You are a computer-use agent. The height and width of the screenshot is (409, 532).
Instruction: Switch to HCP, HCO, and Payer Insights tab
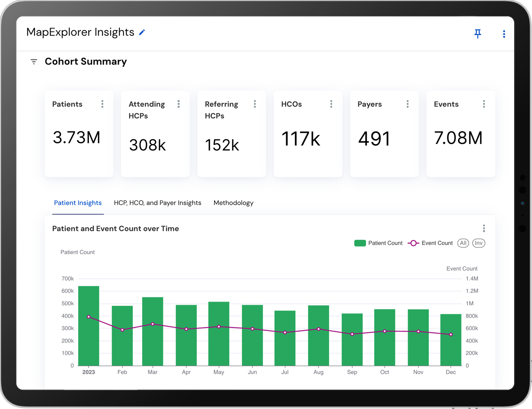(x=158, y=203)
